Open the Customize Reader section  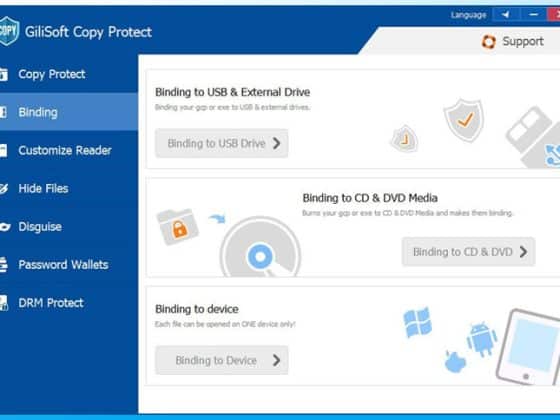(69, 150)
